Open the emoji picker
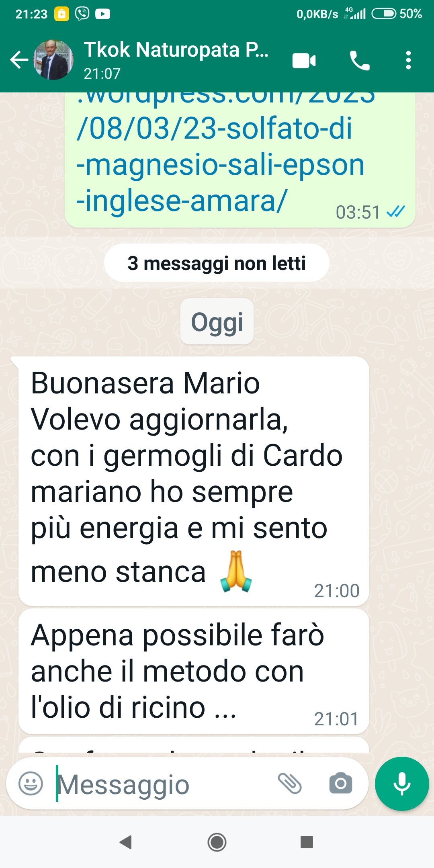The width and height of the screenshot is (434, 868). pos(31,783)
